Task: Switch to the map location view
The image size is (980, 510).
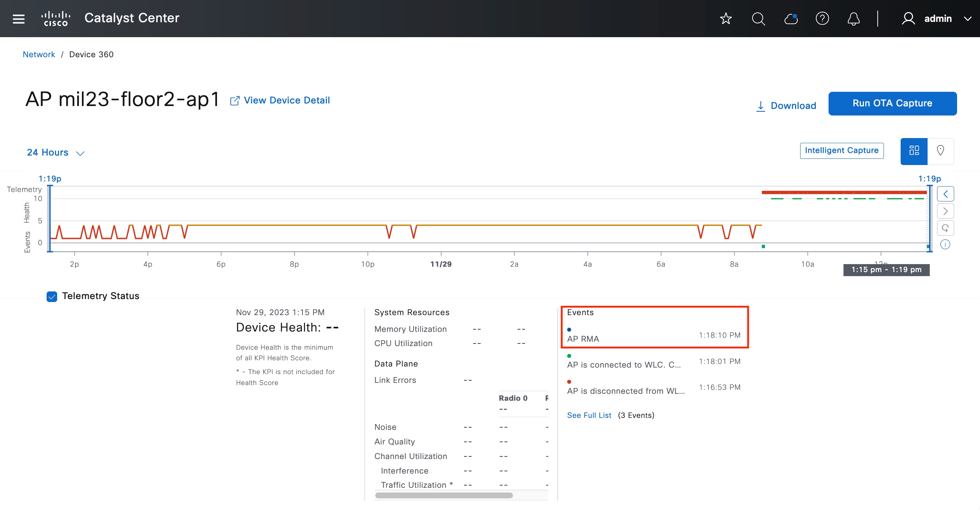Action: 940,151
